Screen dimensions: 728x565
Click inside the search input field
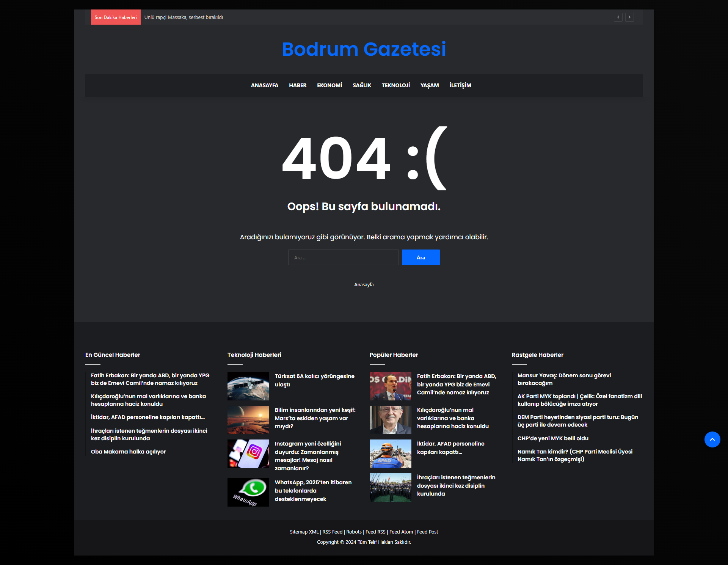[x=343, y=257]
